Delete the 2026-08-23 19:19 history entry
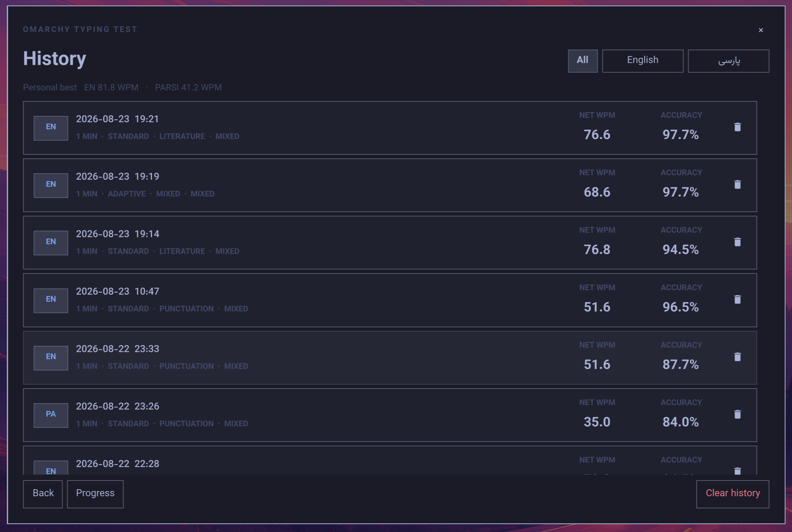Viewport: 792px width, 532px height. 737,184
